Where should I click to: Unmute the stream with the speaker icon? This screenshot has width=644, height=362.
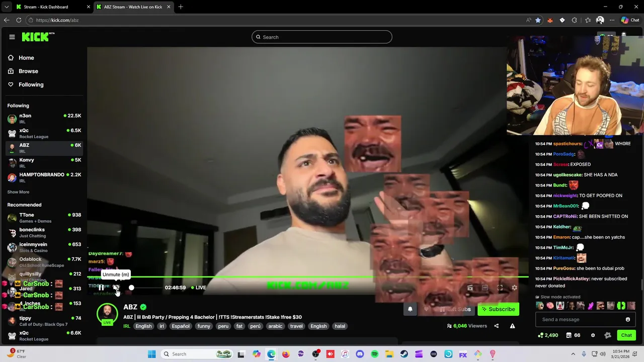[x=116, y=288]
